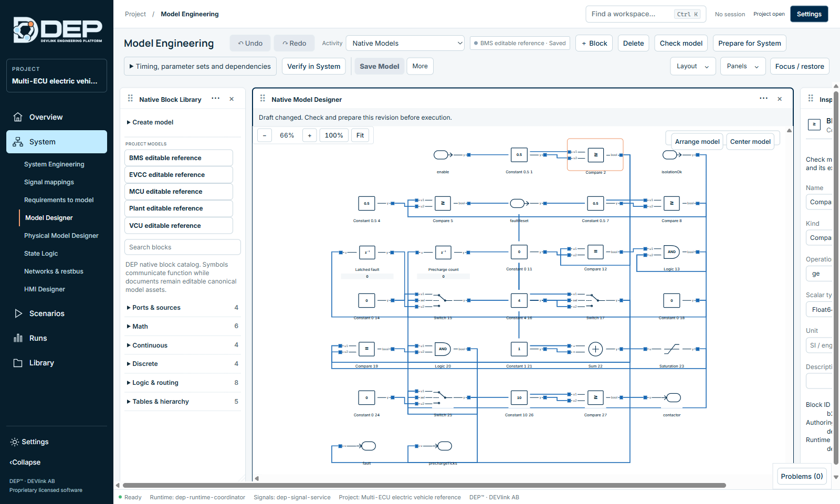Expand Ports & sources category
This screenshot has width=840, height=504.
coord(182,308)
